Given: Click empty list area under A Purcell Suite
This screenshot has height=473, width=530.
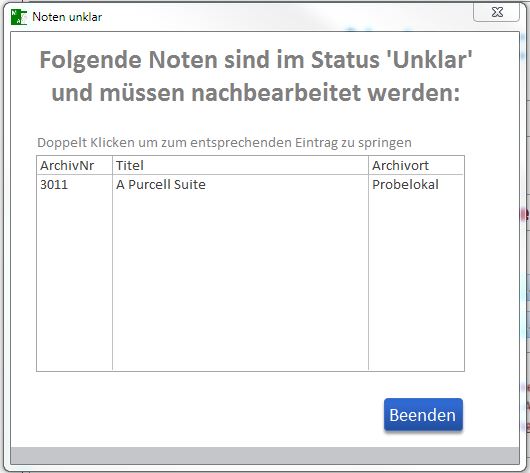Looking at the screenshot, I should pos(240,281).
